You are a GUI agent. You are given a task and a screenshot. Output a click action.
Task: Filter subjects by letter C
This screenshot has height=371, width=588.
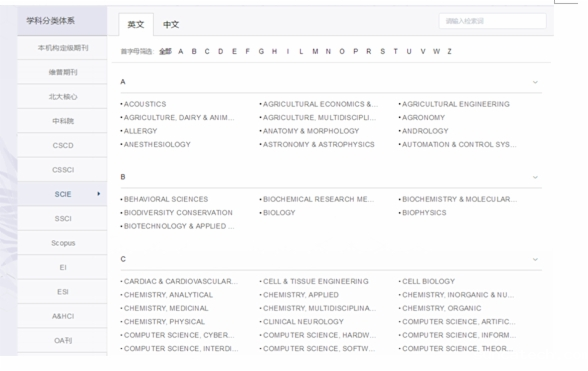(207, 51)
